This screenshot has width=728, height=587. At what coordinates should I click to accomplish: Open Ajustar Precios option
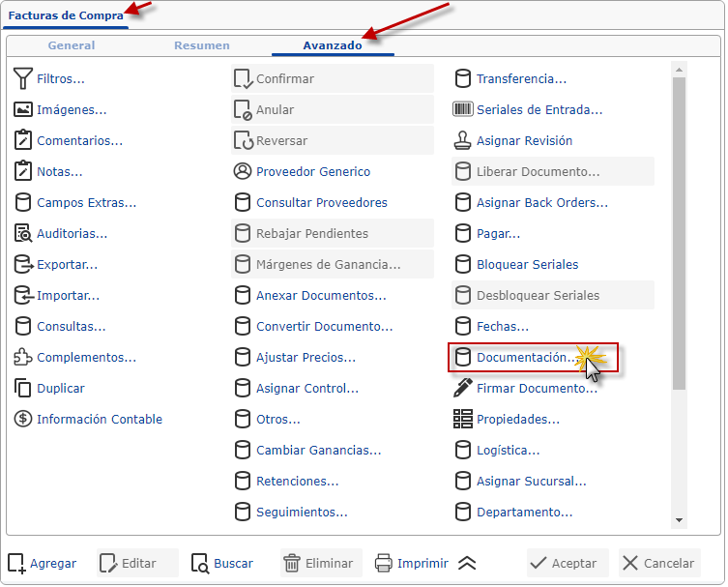(x=295, y=357)
